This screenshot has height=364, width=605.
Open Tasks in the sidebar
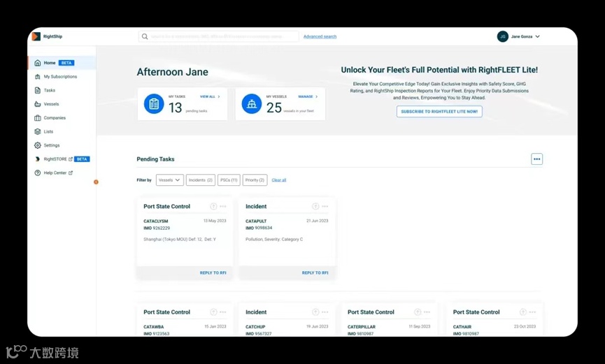pyautogui.click(x=50, y=90)
